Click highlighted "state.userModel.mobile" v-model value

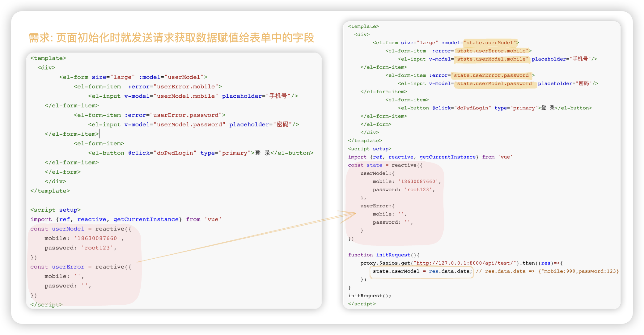(492, 59)
